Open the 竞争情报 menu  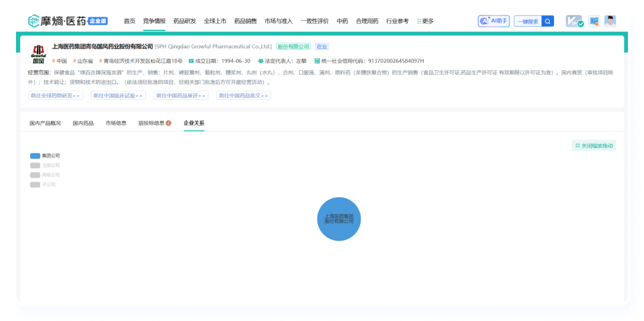[154, 21]
